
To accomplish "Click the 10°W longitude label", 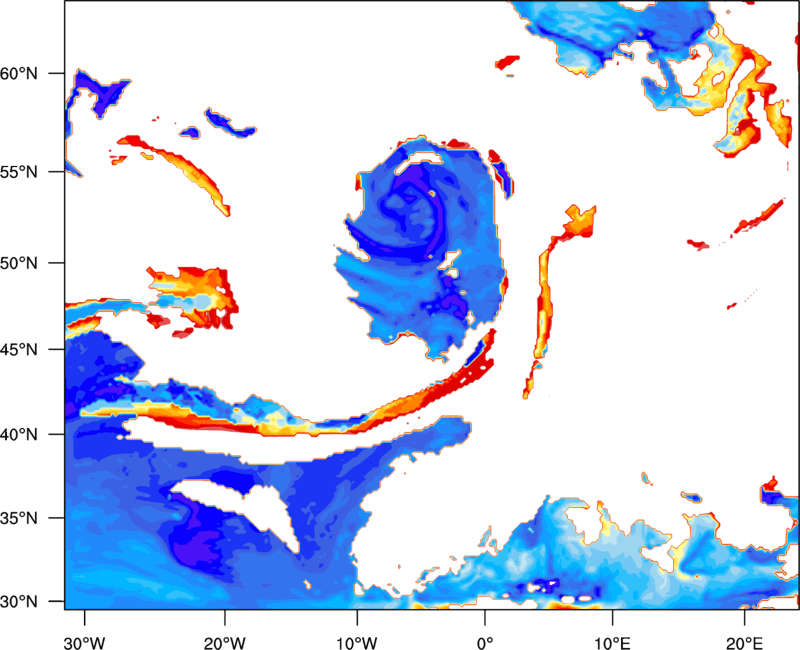I will 357,643.
